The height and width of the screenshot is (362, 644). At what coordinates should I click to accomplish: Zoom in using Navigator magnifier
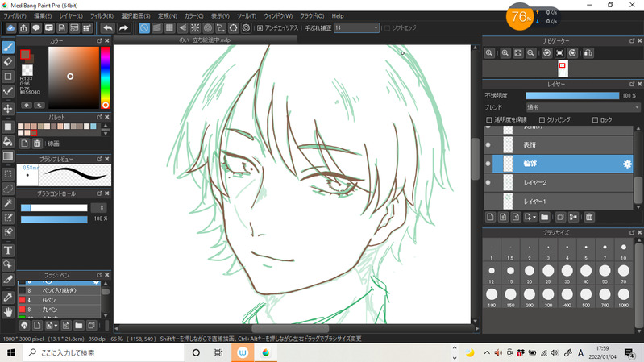click(x=505, y=53)
